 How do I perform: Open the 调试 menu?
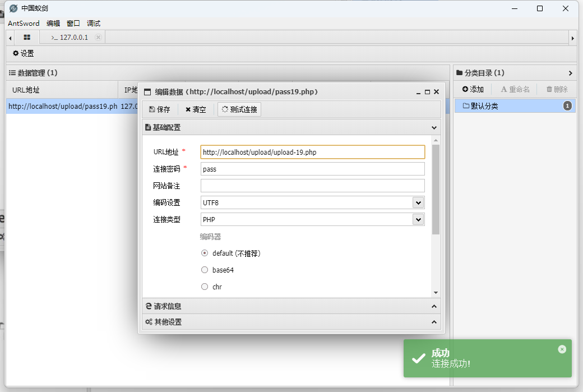[x=94, y=24]
